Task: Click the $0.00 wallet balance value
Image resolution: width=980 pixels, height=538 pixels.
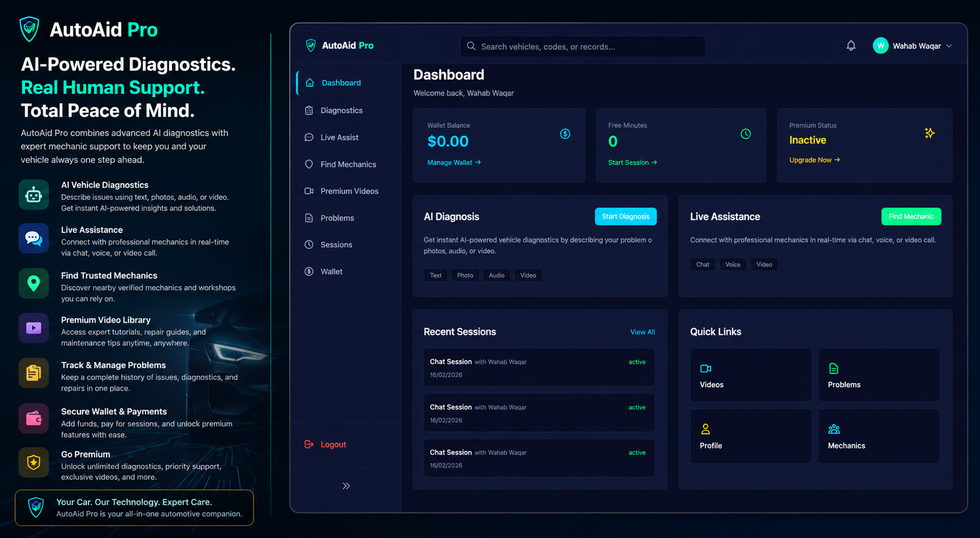Action: click(x=448, y=141)
